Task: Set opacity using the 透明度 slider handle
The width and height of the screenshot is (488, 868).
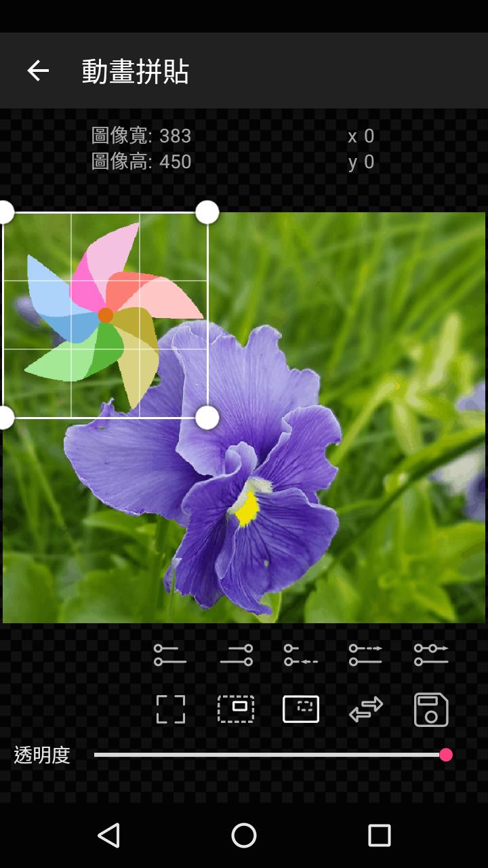Action: (x=445, y=755)
